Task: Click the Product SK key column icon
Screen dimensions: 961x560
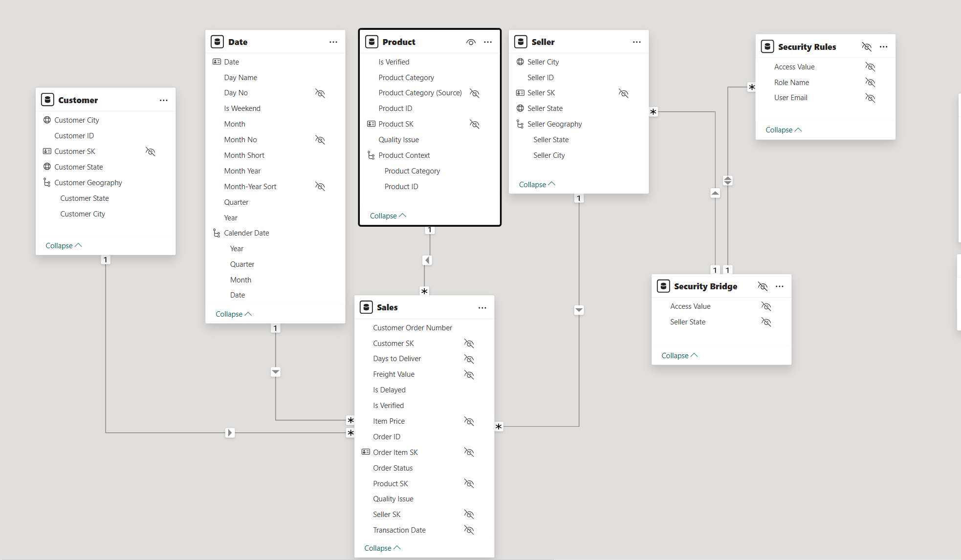Action: (x=371, y=124)
